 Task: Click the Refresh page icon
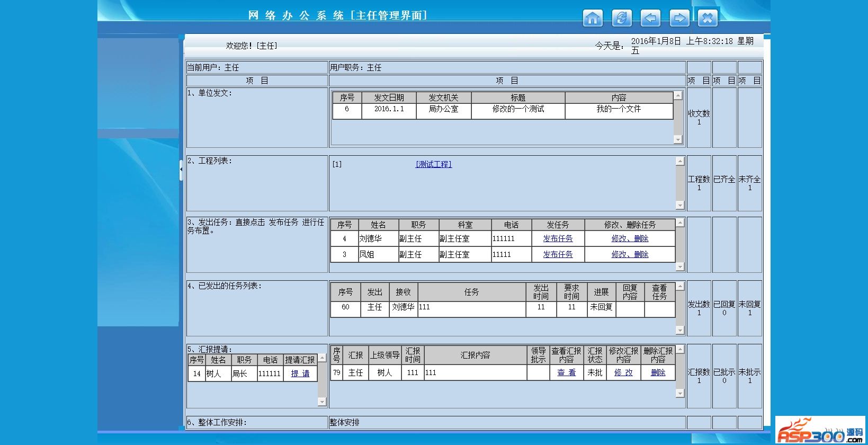[x=621, y=18]
